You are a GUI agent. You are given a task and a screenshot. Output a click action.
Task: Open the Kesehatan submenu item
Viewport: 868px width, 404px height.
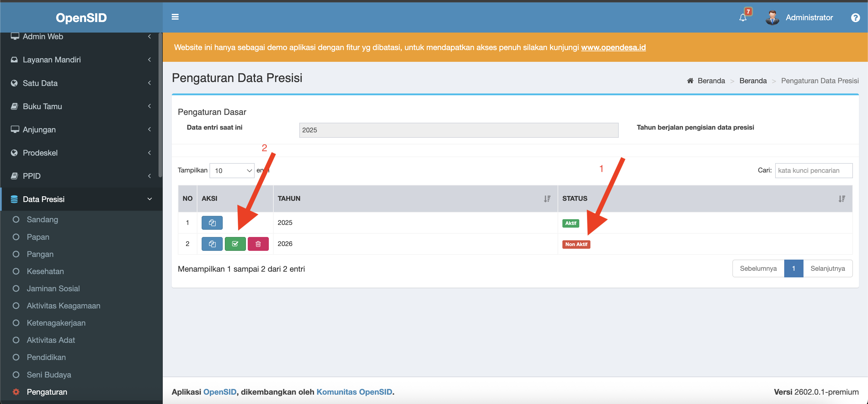pos(45,271)
